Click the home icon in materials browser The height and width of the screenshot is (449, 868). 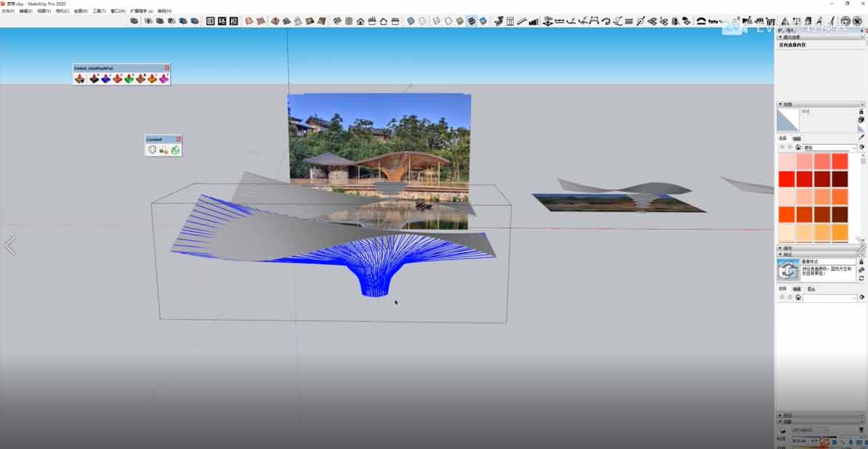point(798,147)
